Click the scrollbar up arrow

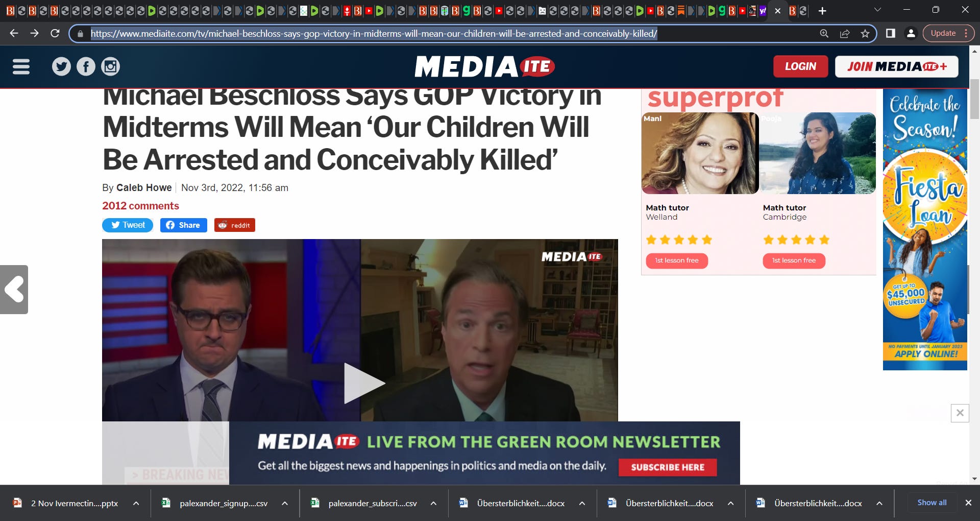(974, 51)
